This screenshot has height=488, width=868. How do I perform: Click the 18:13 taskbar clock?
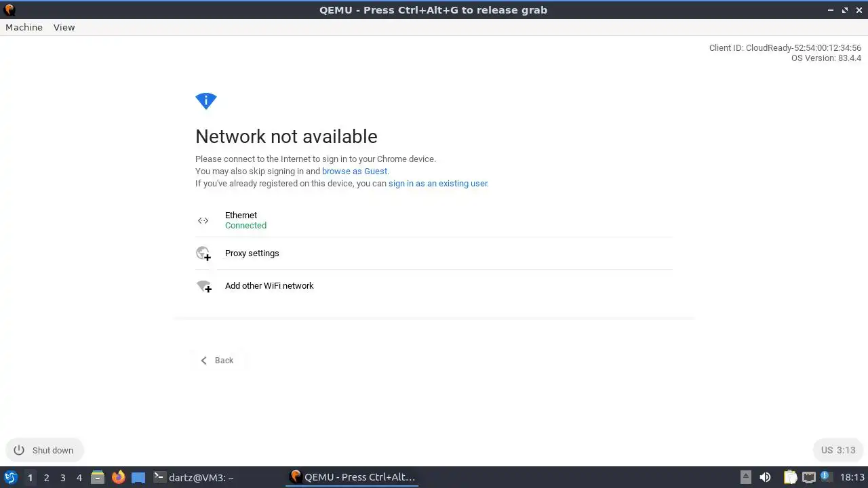point(852,477)
